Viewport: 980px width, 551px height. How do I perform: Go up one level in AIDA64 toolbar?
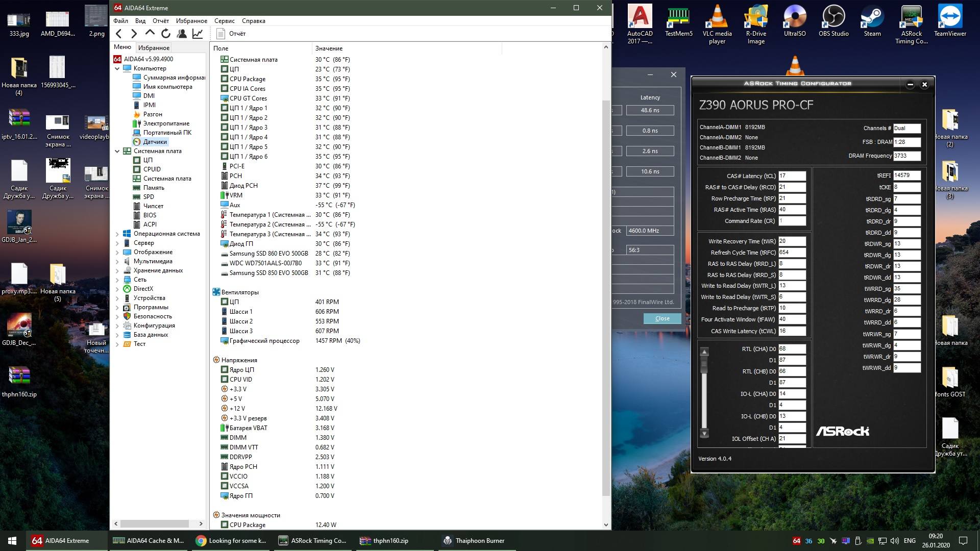tap(150, 33)
